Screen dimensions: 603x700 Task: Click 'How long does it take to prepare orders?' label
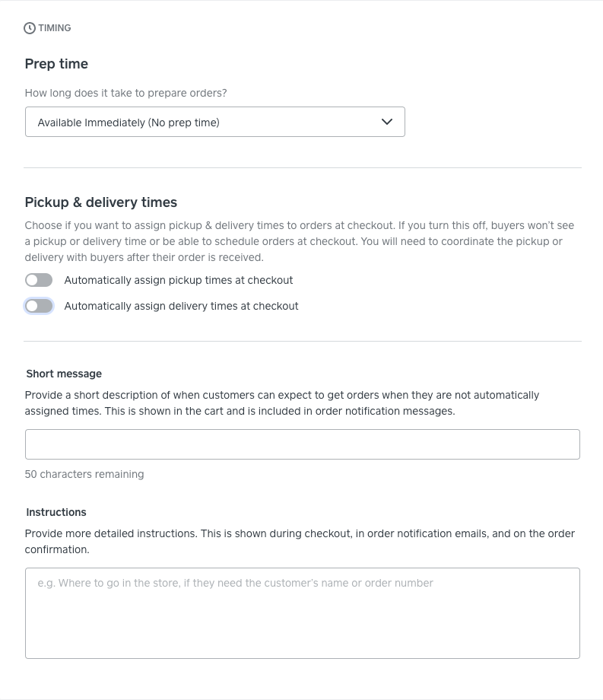pos(125,93)
